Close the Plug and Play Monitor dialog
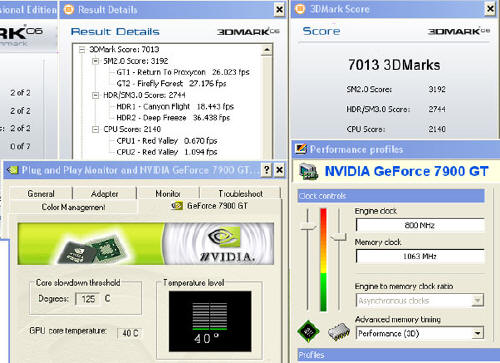500x363 pixels. (279, 170)
